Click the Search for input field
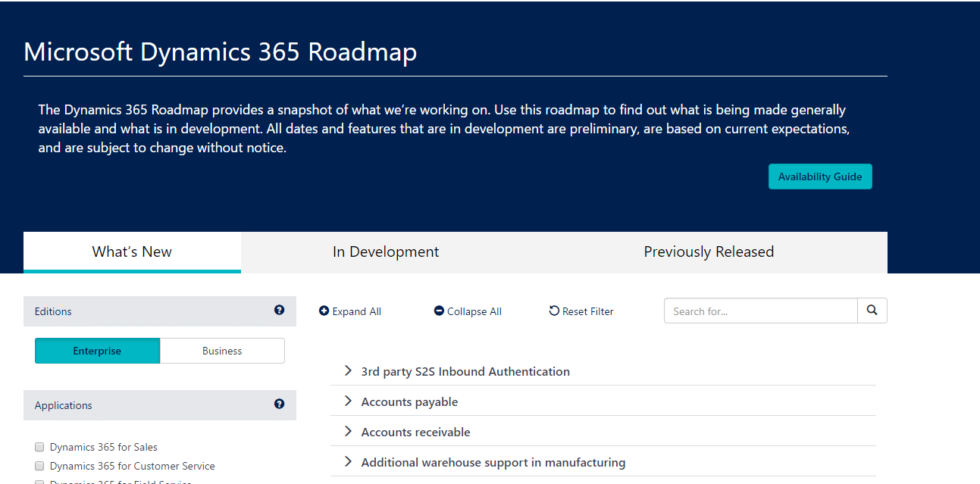The width and height of the screenshot is (980, 484). [760, 311]
